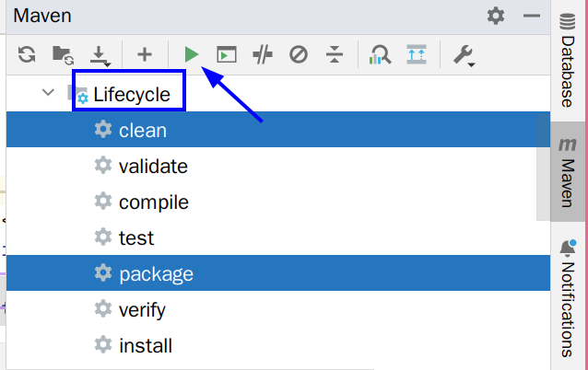Click the gear icon beside verify

tap(103, 309)
